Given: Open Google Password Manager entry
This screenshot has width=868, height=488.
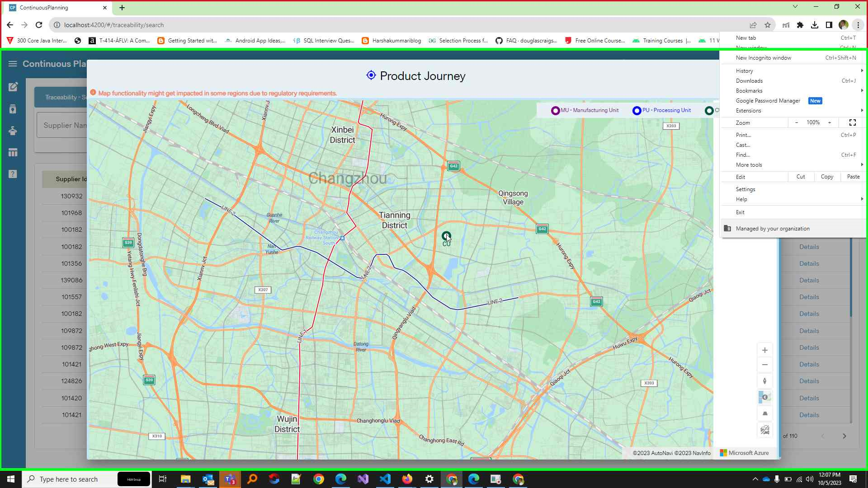Looking at the screenshot, I should pos(793,101).
